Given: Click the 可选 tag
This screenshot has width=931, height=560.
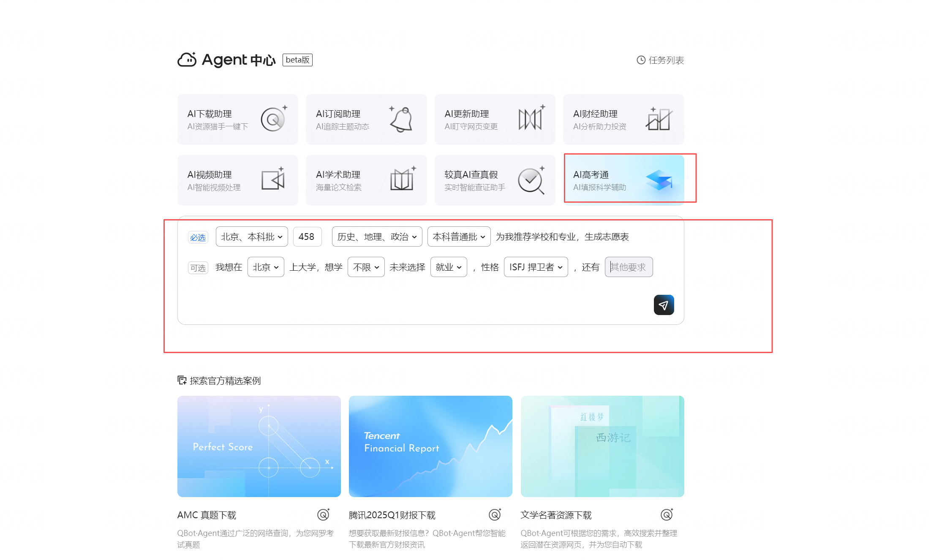Looking at the screenshot, I should point(198,268).
